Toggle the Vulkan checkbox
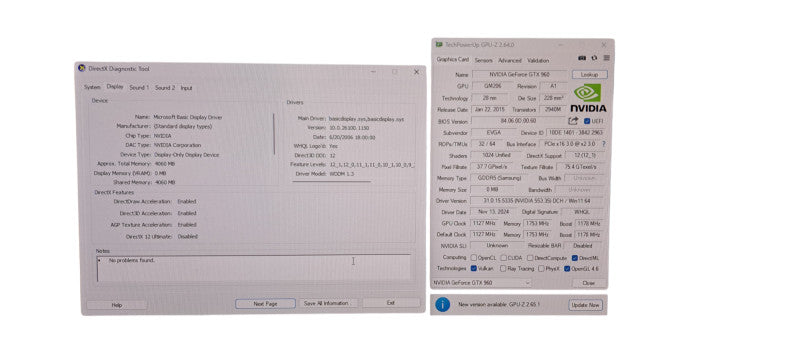800x360 pixels. click(474, 268)
